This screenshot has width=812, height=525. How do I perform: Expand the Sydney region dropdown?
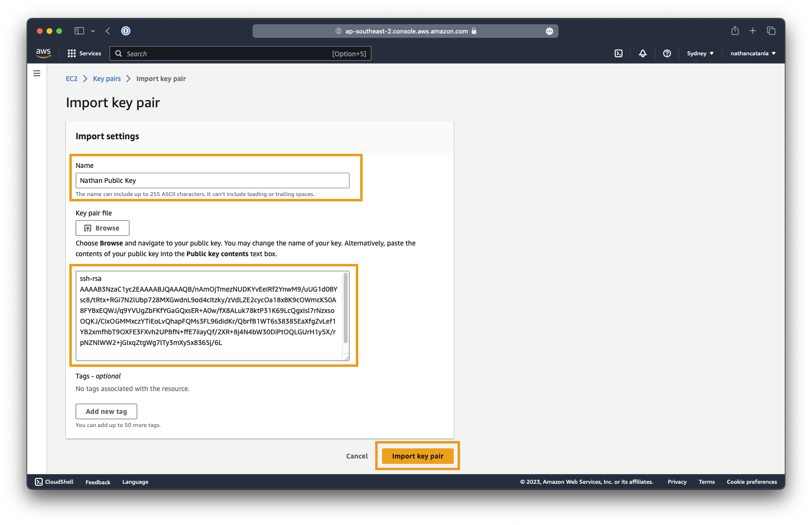(x=700, y=53)
